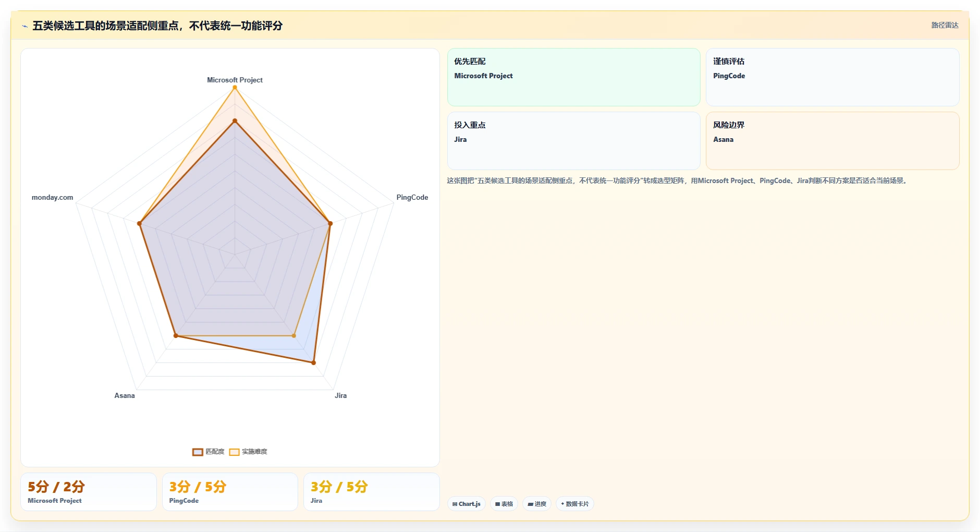Click the 路径雷达 label in the header

pyautogui.click(x=945, y=25)
